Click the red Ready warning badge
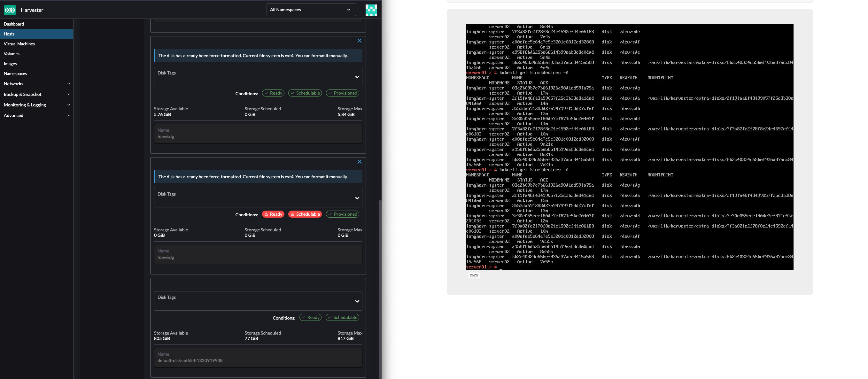The width and height of the screenshot is (868, 379). [x=273, y=214]
